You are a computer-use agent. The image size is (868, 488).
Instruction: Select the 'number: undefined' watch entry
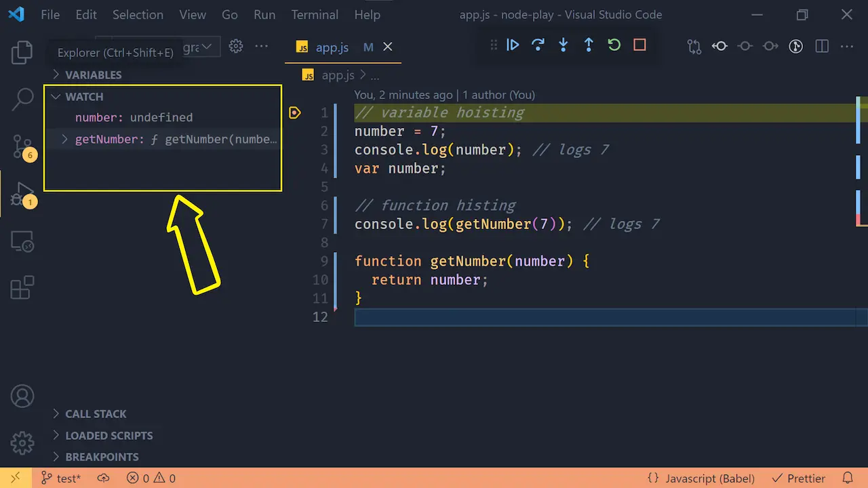coord(163,117)
